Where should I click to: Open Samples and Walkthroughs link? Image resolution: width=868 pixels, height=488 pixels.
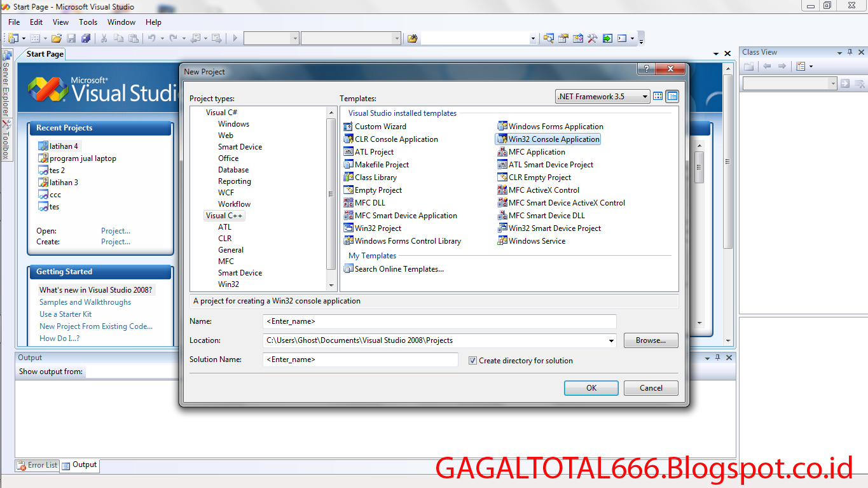click(85, 302)
